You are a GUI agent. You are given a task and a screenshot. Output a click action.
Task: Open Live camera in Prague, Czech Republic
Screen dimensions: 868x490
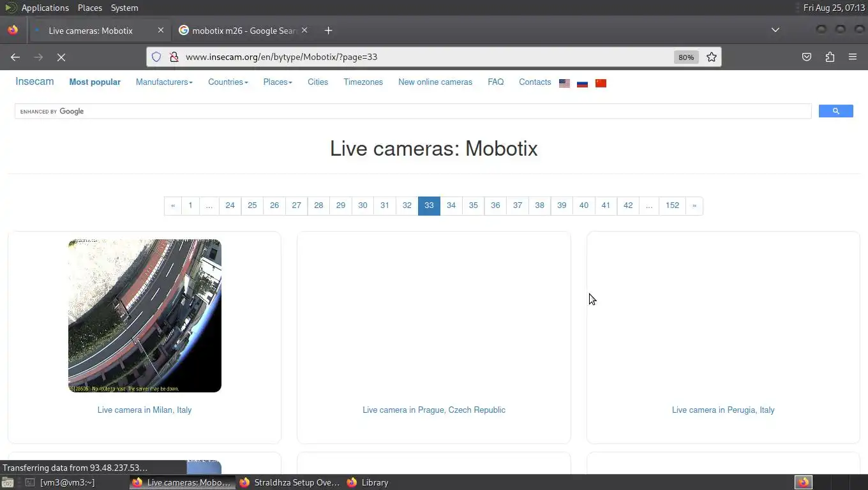point(434,410)
